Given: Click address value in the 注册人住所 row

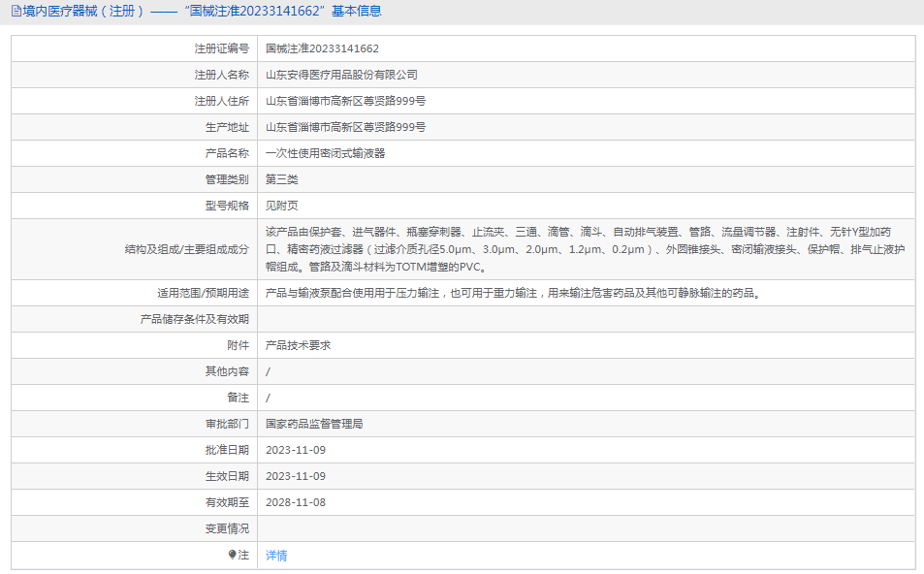Looking at the screenshot, I should [x=345, y=102].
